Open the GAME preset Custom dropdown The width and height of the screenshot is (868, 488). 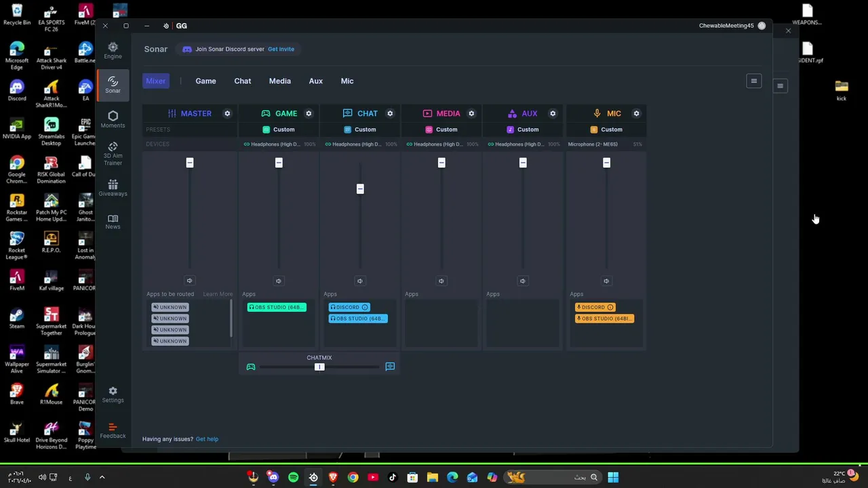tap(279, 129)
